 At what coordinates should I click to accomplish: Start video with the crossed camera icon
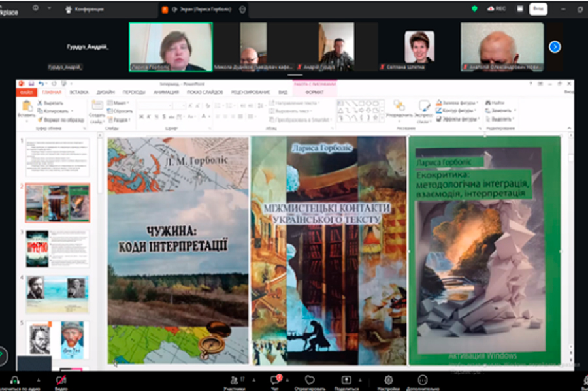click(x=61, y=380)
